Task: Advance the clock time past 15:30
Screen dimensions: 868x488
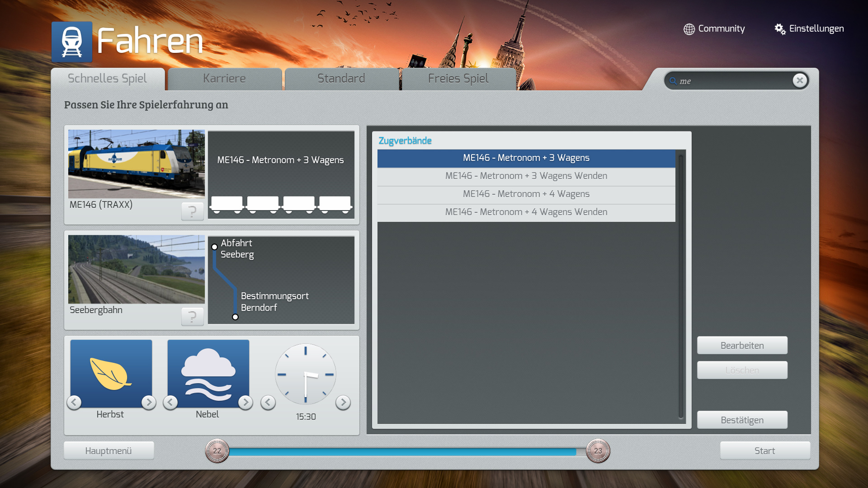Action: [x=343, y=402]
